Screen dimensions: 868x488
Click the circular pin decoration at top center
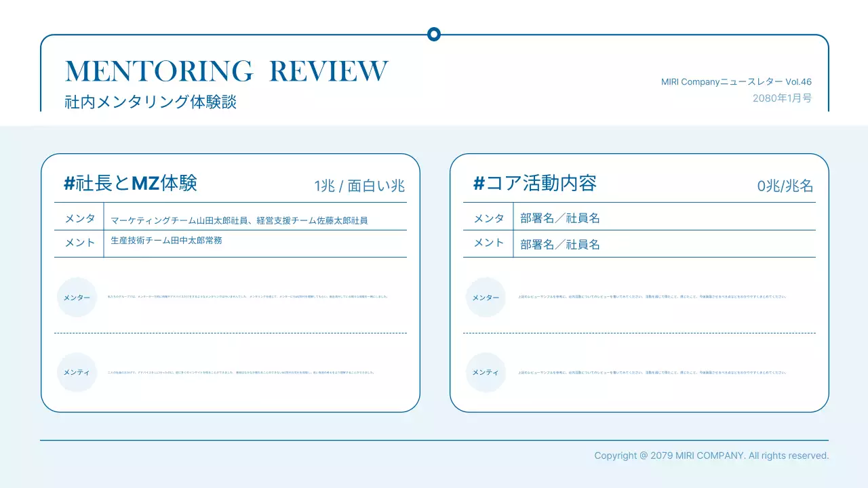[x=433, y=34]
